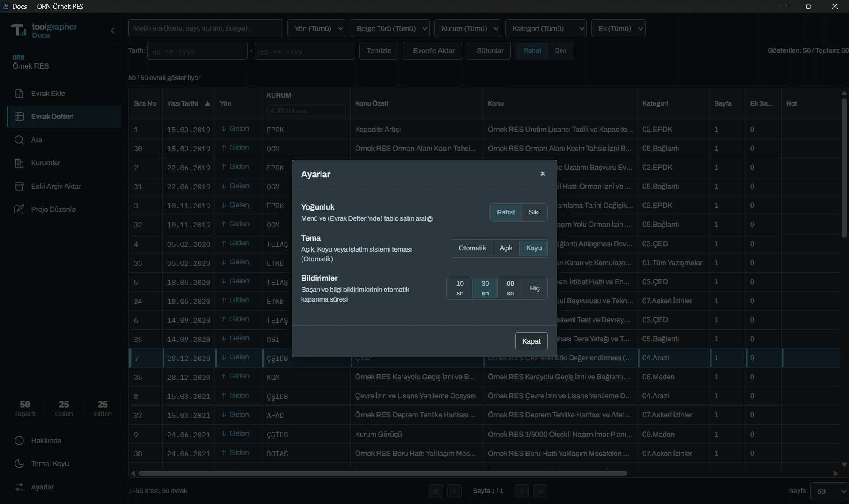Click the Eski Arşiv Aktar archive icon
Screen dimensions: 849x504
click(x=19, y=186)
